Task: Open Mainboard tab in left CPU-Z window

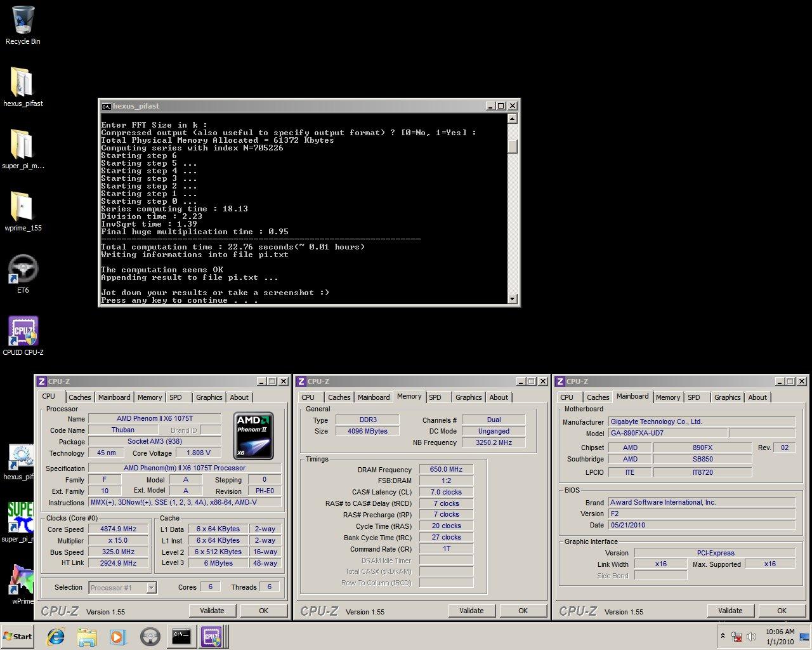Action: point(114,397)
